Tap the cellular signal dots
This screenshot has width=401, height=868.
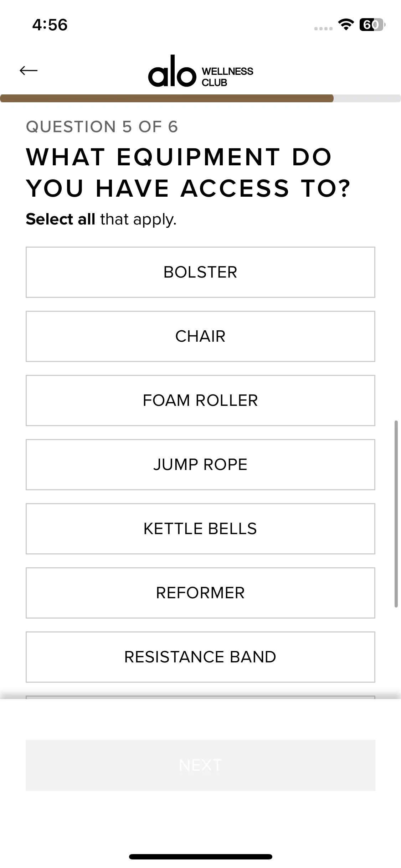(323, 29)
